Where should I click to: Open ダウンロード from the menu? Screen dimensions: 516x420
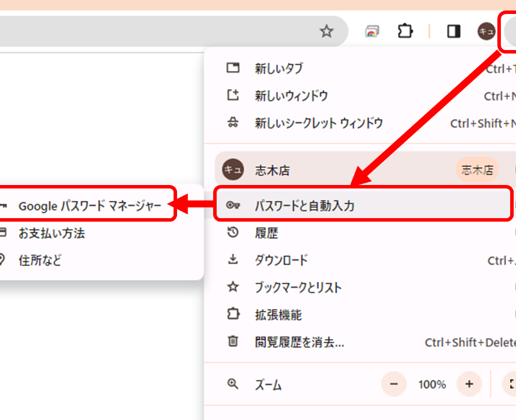click(281, 261)
